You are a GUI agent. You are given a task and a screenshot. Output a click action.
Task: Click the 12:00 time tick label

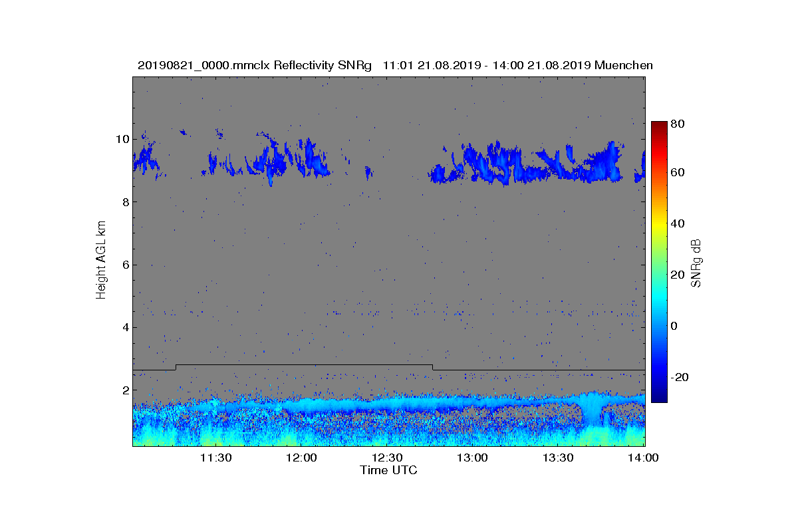[x=301, y=458]
